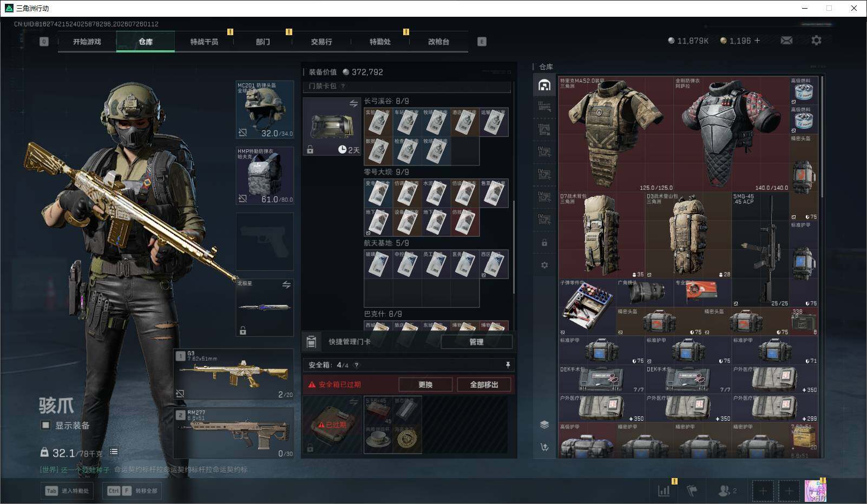Expand the weight details list icon
This screenshot has height=504, width=867.
pyautogui.click(x=114, y=452)
